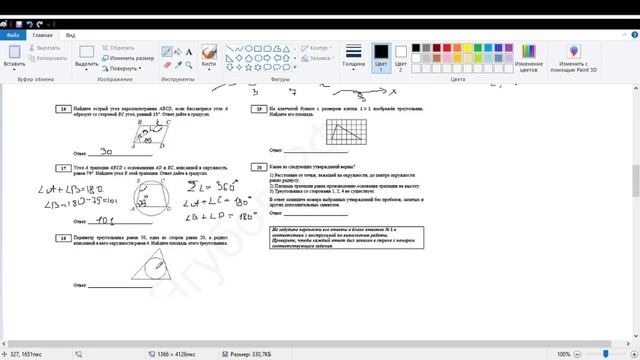Open the Файл menu tab
Screen dimensions: 640x360
(x=13, y=35)
